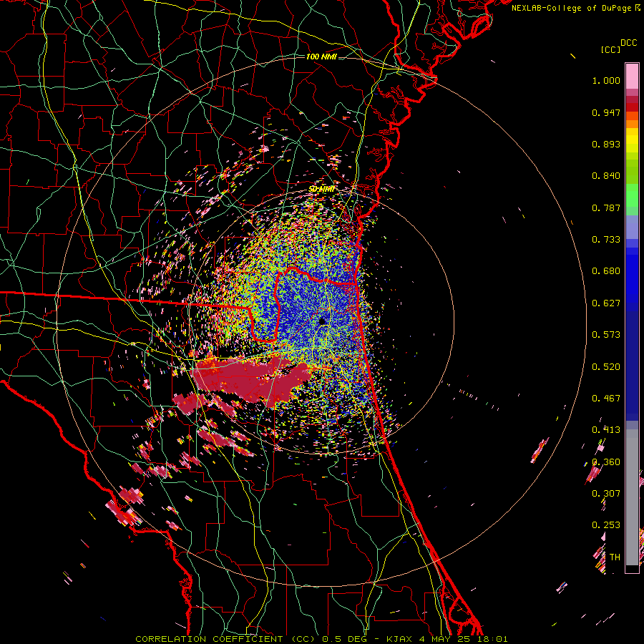Click the 0.787 scale value
The image size is (644, 644).
point(606,208)
